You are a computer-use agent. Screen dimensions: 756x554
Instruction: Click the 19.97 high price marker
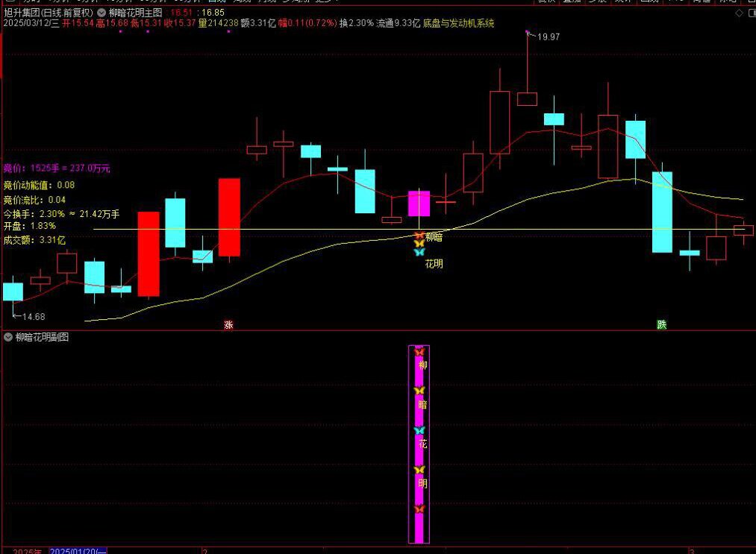(x=548, y=37)
